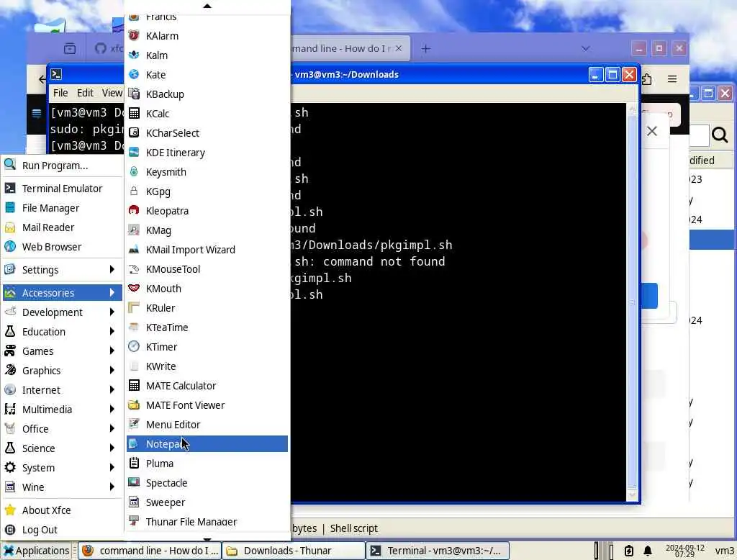
Task: Launch Web Browser from menu
Action: coord(62,246)
